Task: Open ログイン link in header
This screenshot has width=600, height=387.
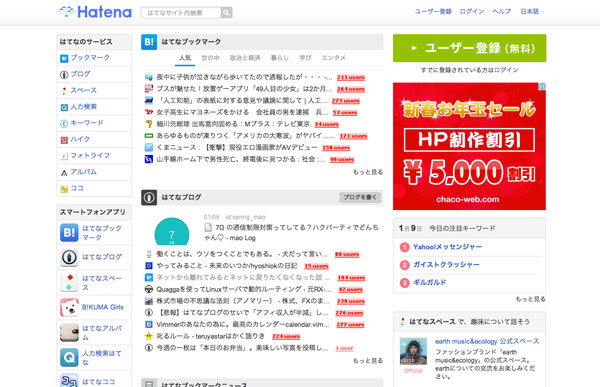Action: 472,11
